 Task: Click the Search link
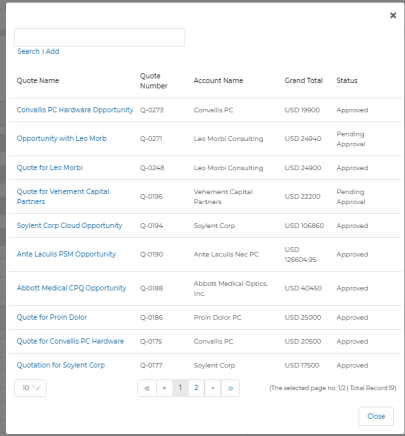click(x=28, y=51)
